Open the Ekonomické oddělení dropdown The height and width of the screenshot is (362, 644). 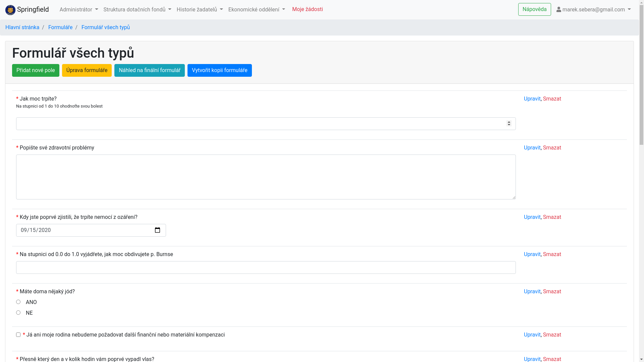tap(257, 10)
